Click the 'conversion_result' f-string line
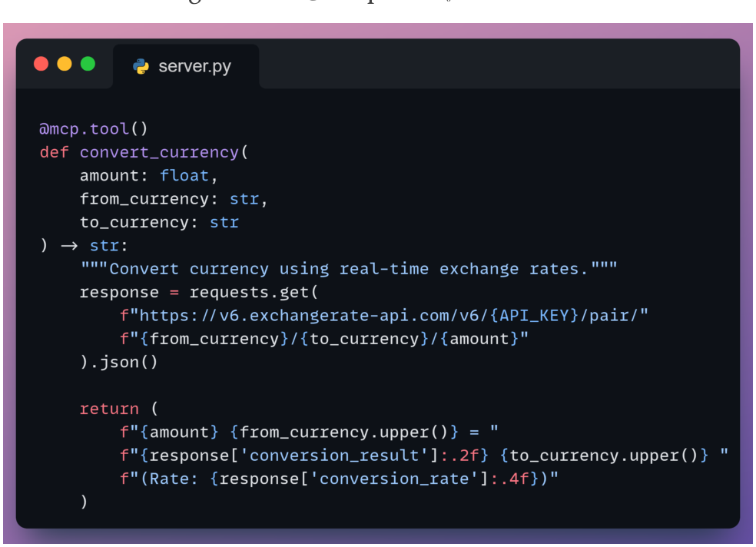756x547 pixels. click(424, 456)
